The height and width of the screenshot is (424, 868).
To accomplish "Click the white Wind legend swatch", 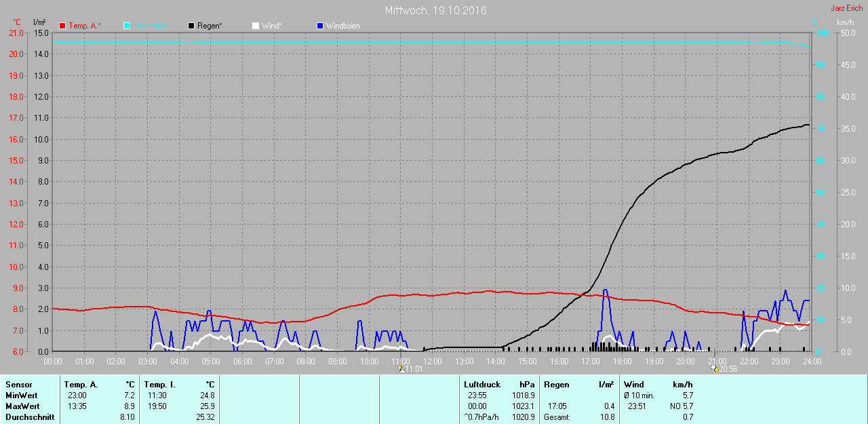I will pyautogui.click(x=255, y=26).
